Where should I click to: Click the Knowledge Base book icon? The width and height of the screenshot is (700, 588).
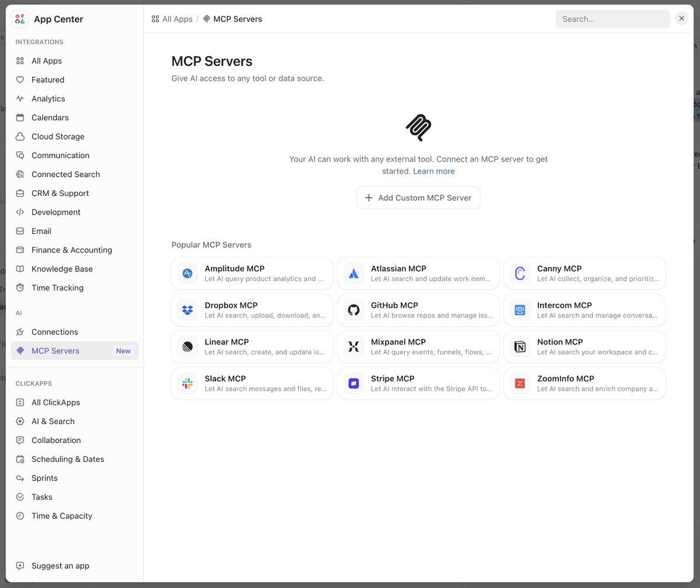point(20,269)
